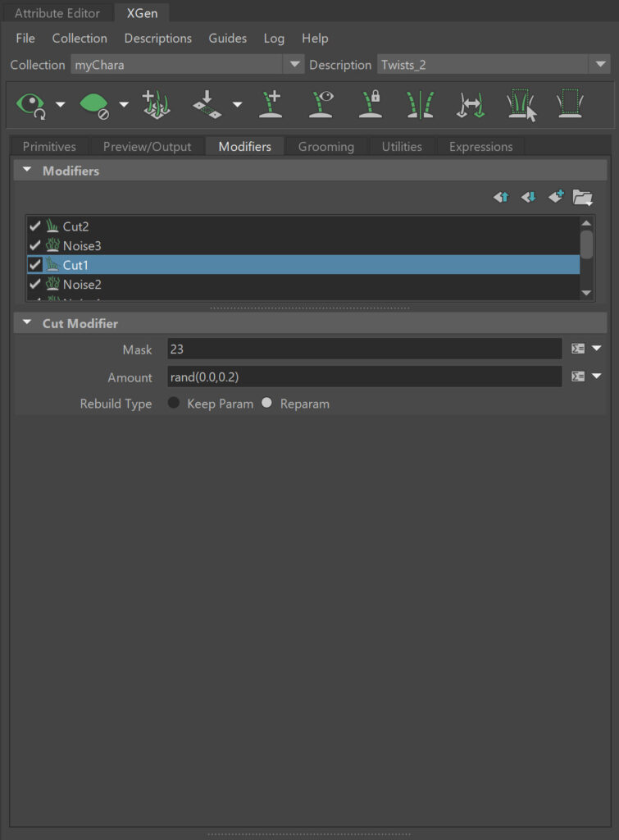619x840 pixels.
Task: Click the lock guide icon
Action: (x=371, y=104)
